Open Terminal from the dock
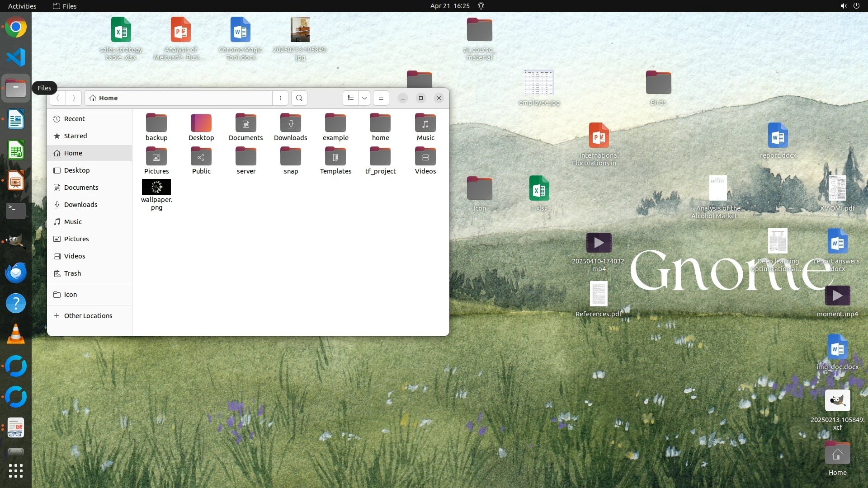868x488 pixels. pyautogui.click(x=16, y=211)
